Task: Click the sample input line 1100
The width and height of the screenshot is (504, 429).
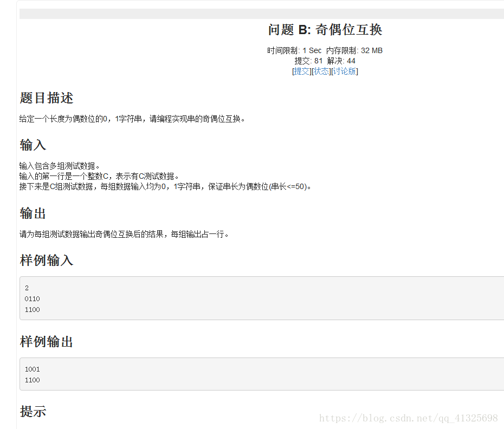Action: coord(32,310)
